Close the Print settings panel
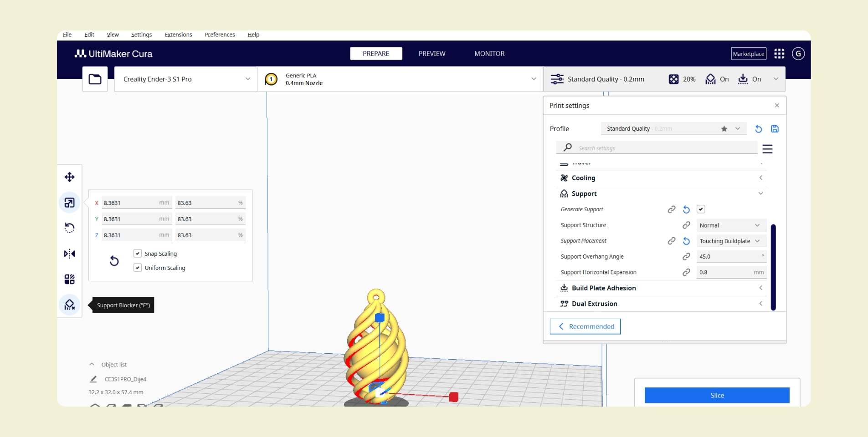This screenshot has width=868, height=437. (x=777, y=105)
